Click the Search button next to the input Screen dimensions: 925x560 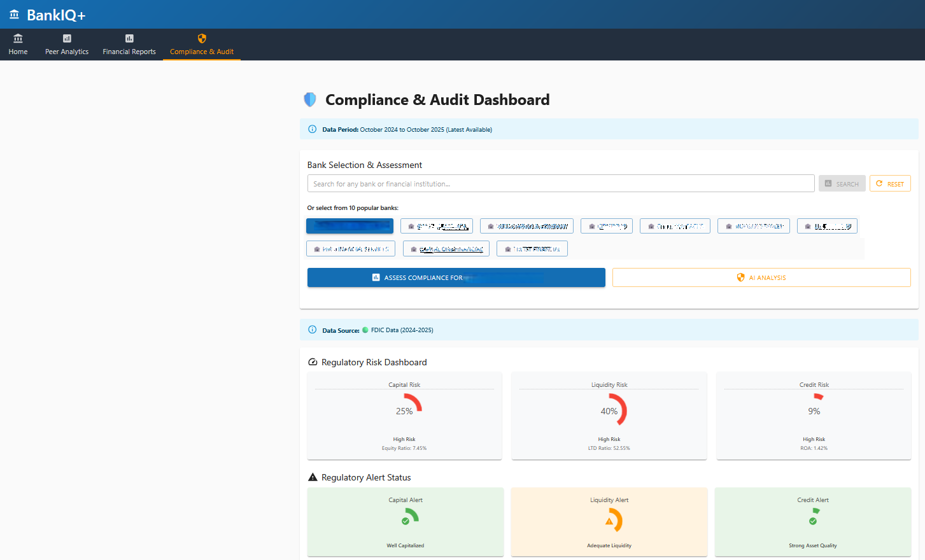click(842, 184)
